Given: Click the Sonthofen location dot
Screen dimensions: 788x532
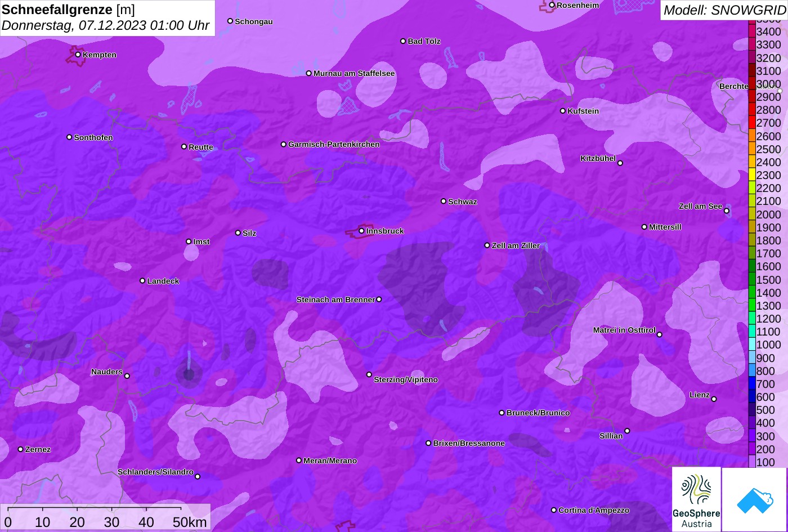Looking at the screenshot, I should pyautogui.click(x=69, y=137).
